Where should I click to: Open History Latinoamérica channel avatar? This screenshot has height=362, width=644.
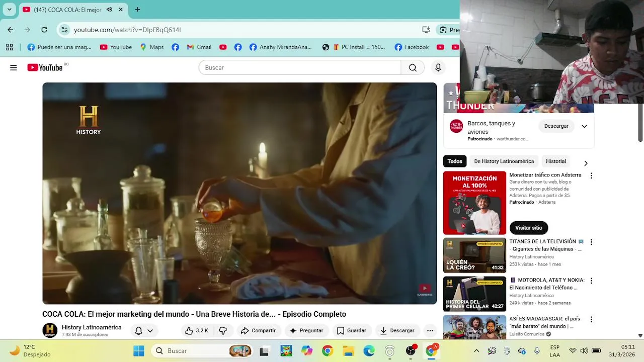tap(50, 330)
